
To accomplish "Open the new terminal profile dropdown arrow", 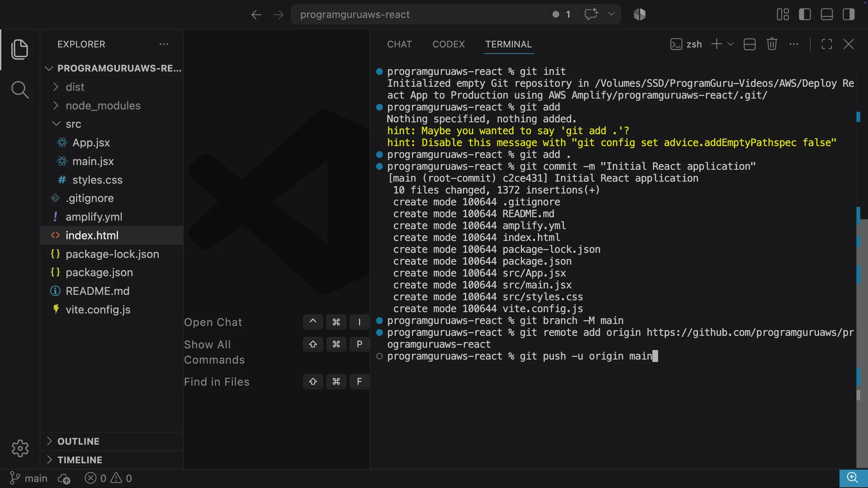I will (x=731, y=44).
